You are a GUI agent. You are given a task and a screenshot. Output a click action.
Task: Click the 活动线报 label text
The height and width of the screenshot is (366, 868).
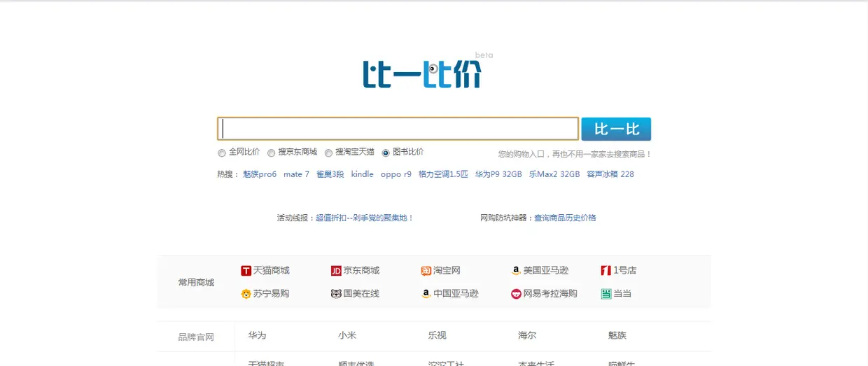(x=295, y=218)
